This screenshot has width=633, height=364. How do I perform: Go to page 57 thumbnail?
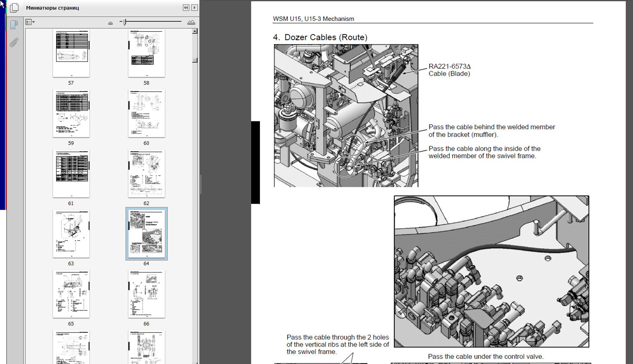(71, 53)
